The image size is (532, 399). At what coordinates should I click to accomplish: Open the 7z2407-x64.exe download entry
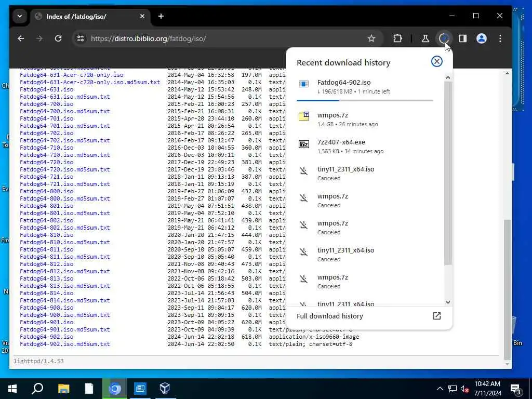(365, 146)
